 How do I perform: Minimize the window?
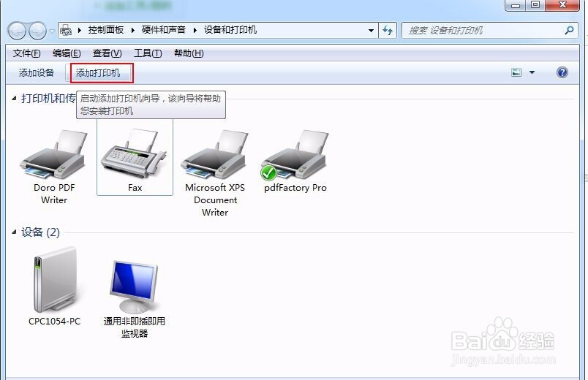tap(516, 5)
